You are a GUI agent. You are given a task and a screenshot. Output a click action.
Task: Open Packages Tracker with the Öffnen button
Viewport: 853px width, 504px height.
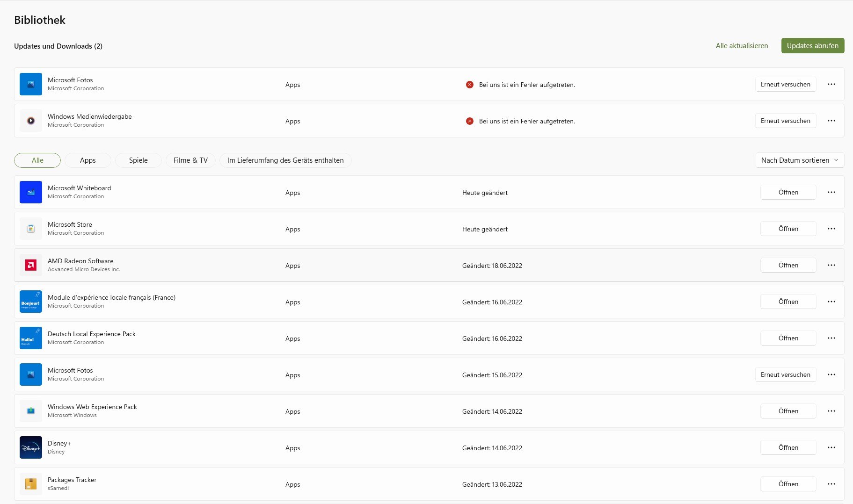[x=788, y=484]
